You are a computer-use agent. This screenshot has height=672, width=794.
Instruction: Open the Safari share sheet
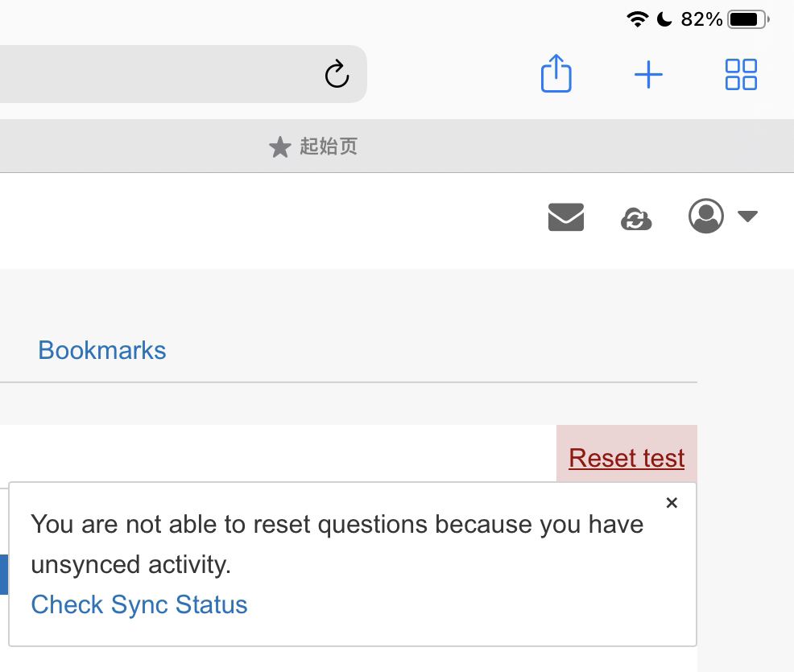556,74
